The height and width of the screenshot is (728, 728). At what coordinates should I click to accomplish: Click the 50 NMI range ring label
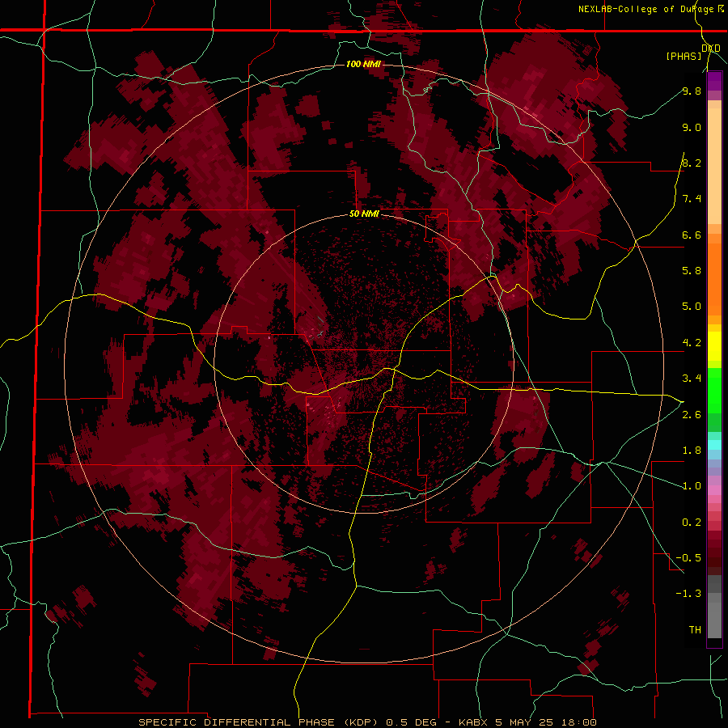pyautogui.click(x=364, y=214)
